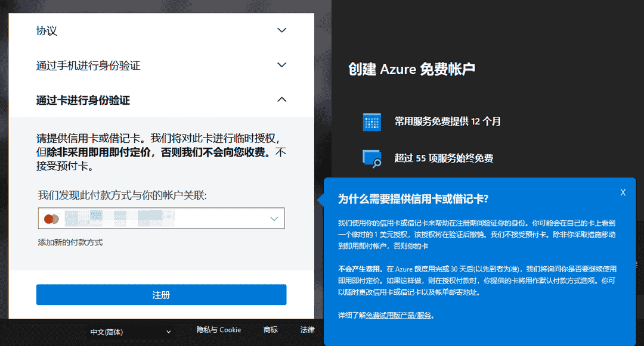Click the calendar icon beside 12 months free services

click(372, 121)
